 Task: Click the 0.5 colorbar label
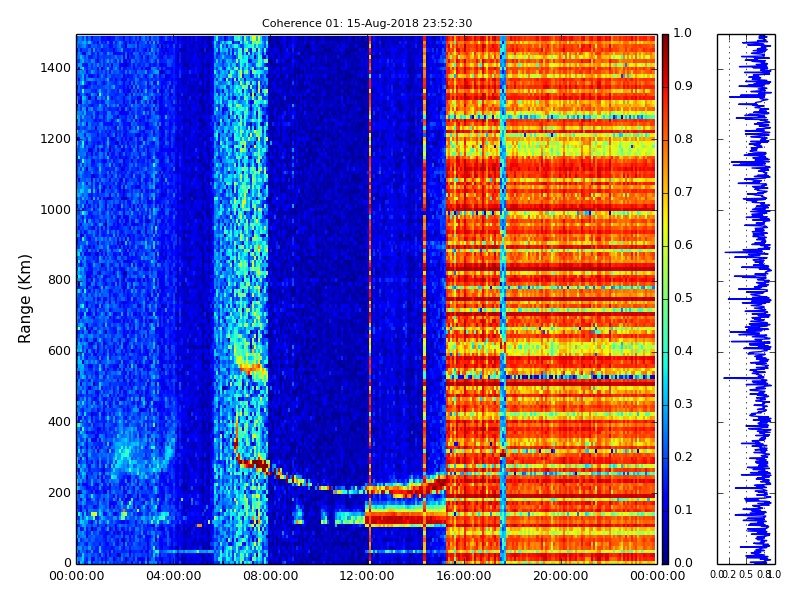(x=683, y=298)
